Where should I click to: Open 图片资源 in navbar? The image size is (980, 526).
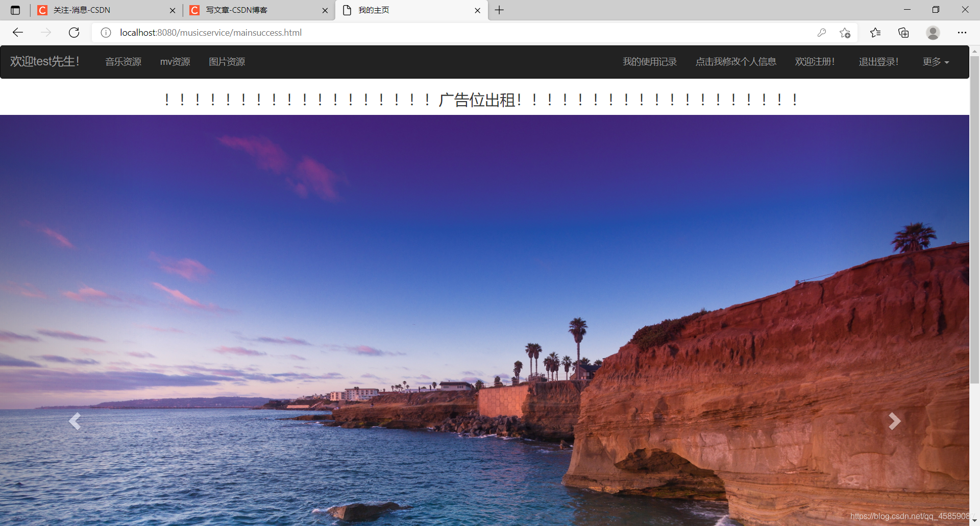[x=227, y=62]
